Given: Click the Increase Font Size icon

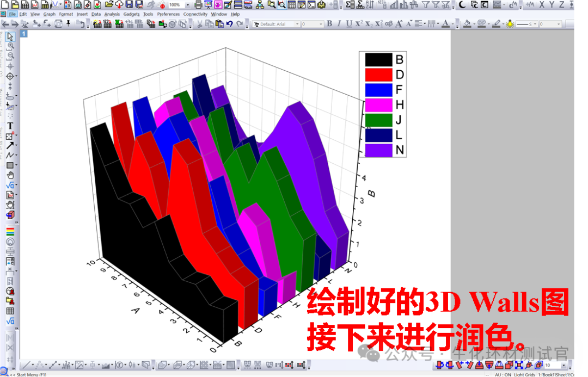Looking at the screenshot, I should click(399, 23).
